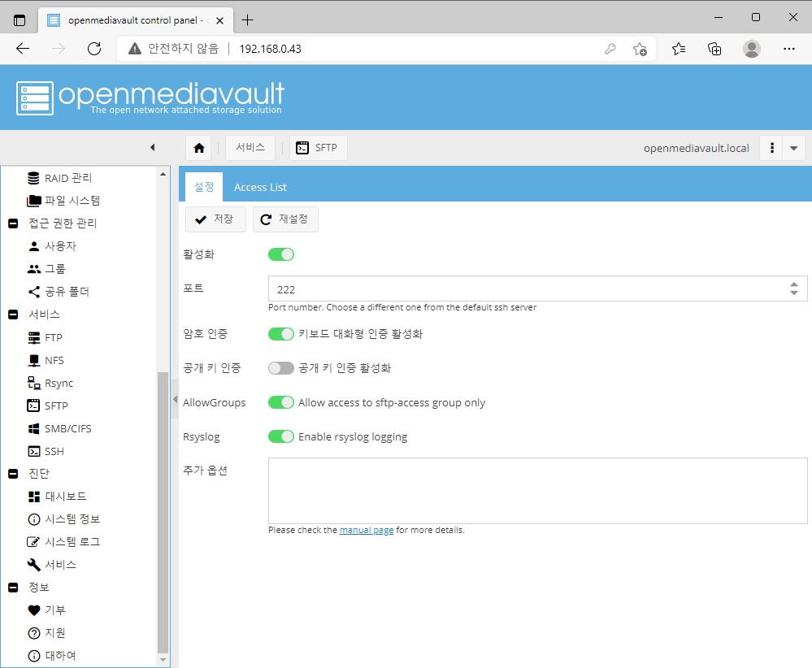Open the 사용자 user icon entry
812x668 pixels.
point(52,246)
